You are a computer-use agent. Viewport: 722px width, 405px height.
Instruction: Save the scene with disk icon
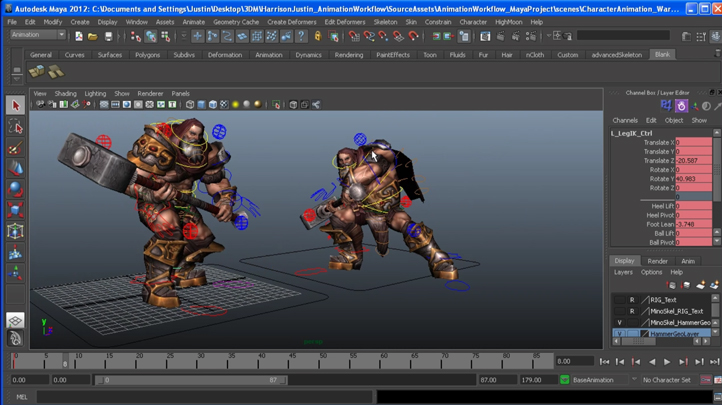pos(108,36)
